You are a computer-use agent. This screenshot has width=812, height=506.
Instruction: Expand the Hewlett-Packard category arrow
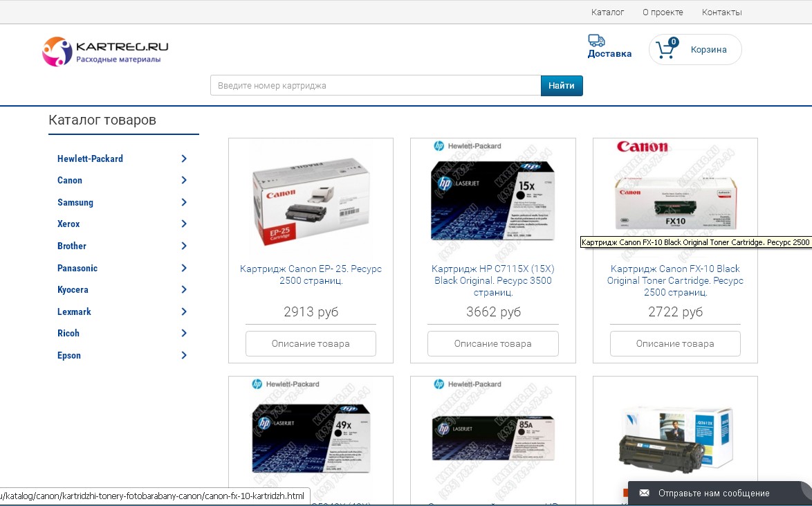[184, 159]
